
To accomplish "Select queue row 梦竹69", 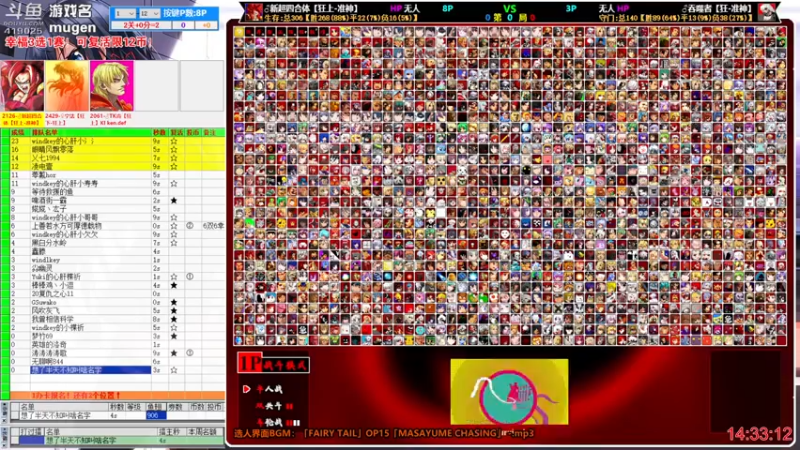I will [x=117, y=336].
